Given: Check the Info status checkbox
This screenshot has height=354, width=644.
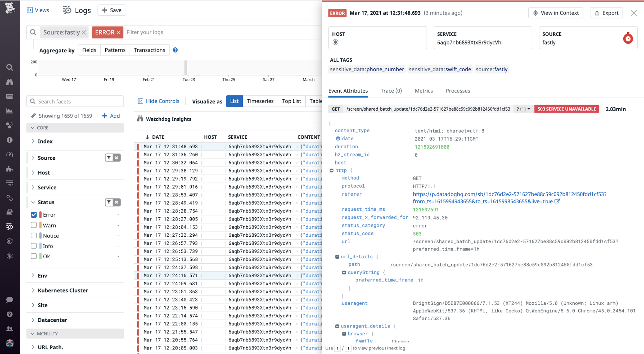Looking at the screenshot, I should click(34, 246).
